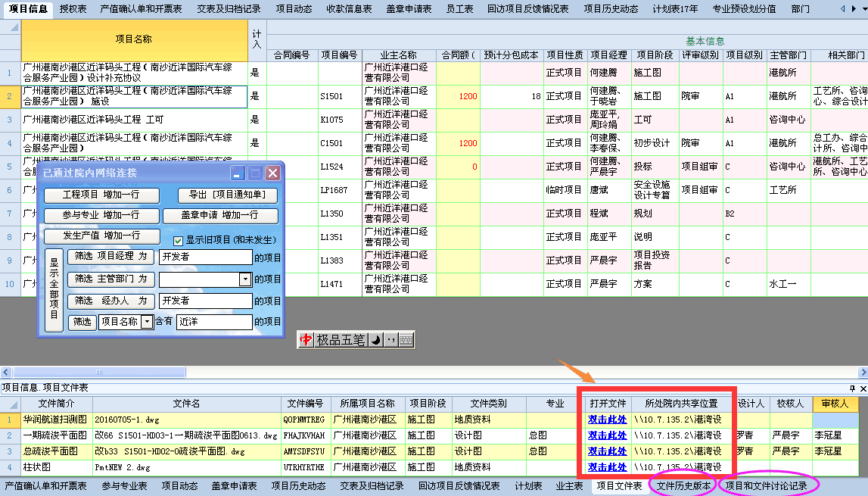Click the 显示全部项目 vertical button

[54, 290]
